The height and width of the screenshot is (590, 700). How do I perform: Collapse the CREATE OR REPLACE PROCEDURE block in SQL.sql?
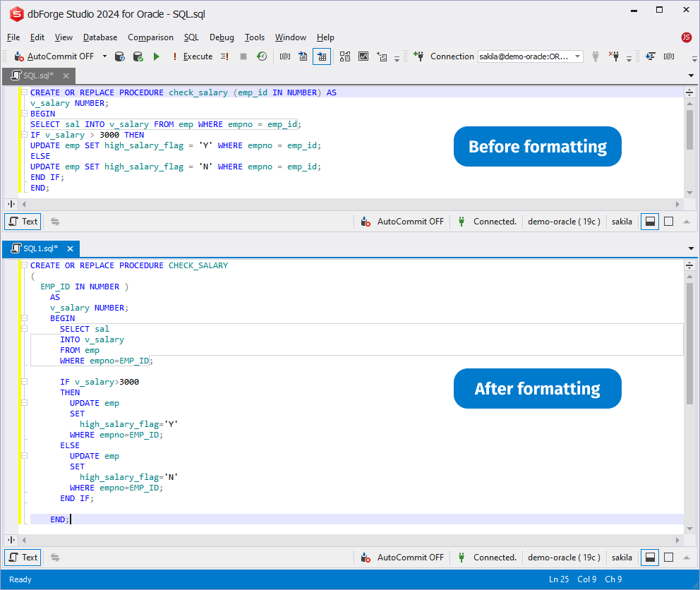click(25, 92)
